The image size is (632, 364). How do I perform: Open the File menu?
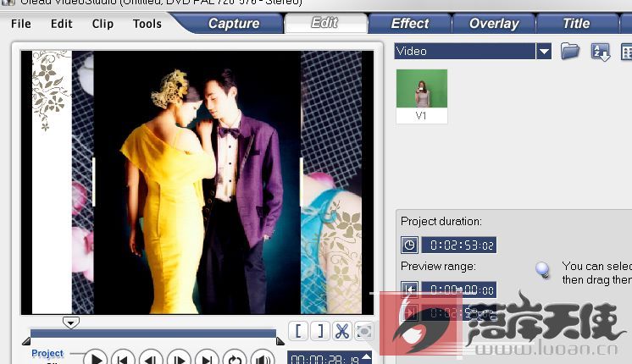click(21, 24)
